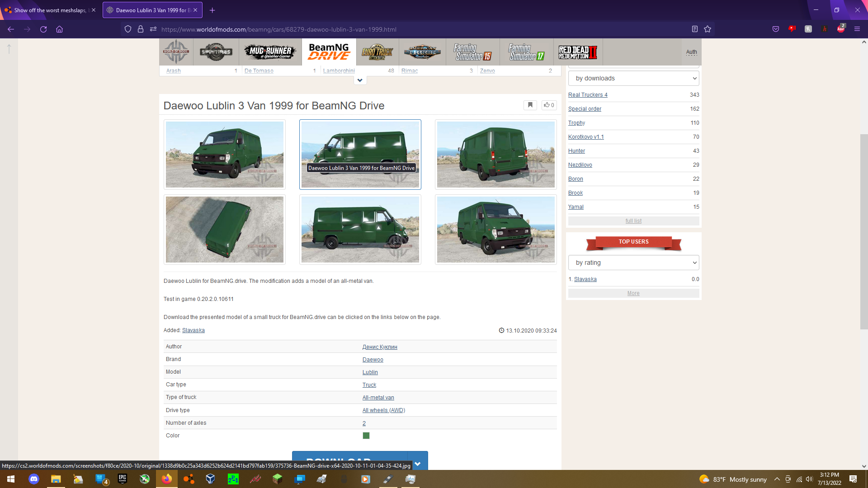This screenshot has width=868, height=488.
Task: Click the More button under Top Users
Action: (x=633, y=293)
